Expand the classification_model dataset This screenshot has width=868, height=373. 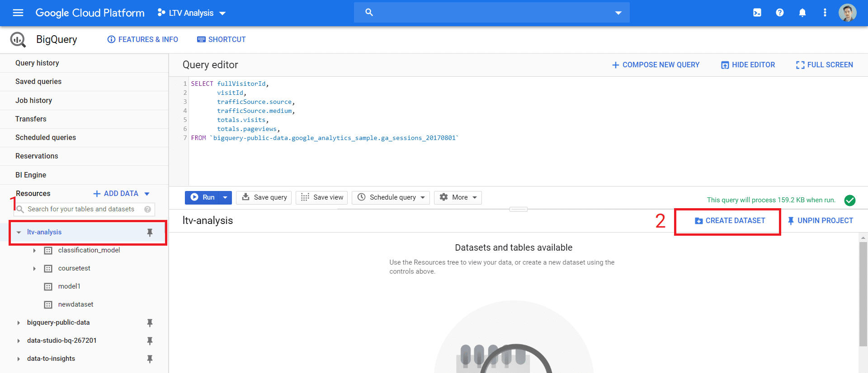[34, 250]
